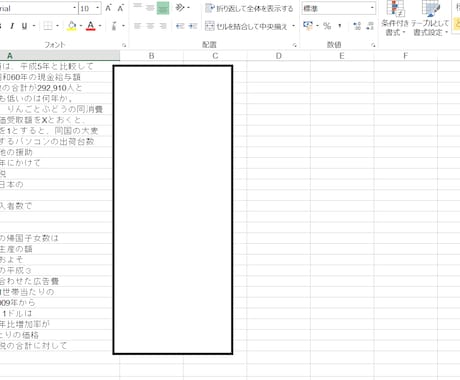Open the 配置 group dialog launcher
The height and width of the screenshot is (380, 460).
[x=294, y=45]
